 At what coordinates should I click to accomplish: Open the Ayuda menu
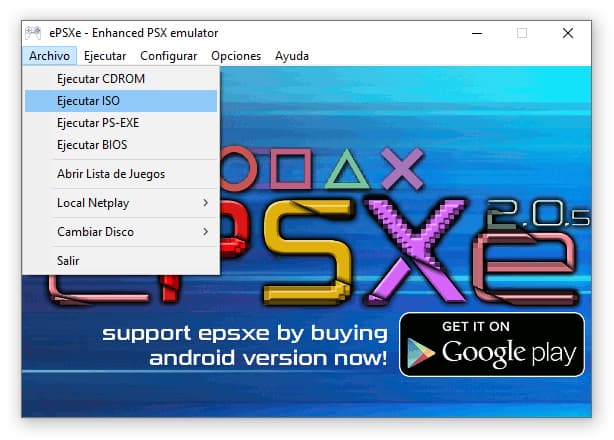292,56
